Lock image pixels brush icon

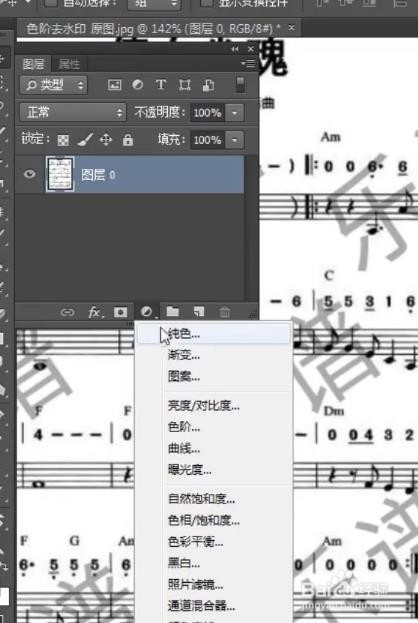(85, 139)
